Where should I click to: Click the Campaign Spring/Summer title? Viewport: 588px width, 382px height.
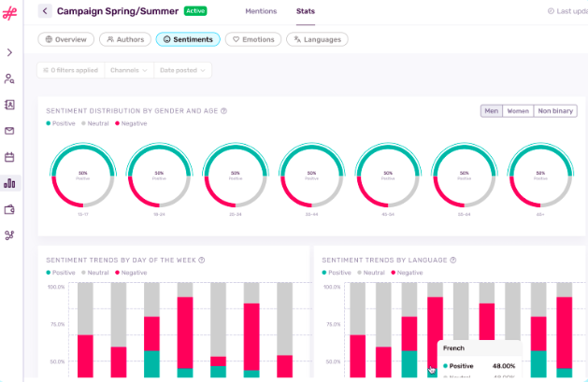(118, 11)
